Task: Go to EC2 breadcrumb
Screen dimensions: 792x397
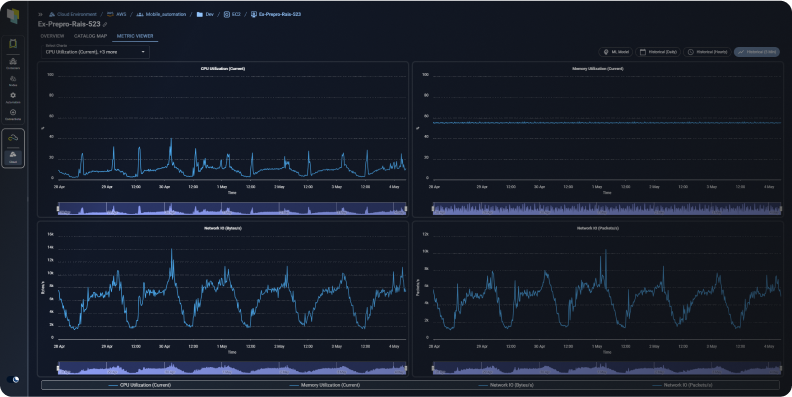Action: [x=232, y=14]
